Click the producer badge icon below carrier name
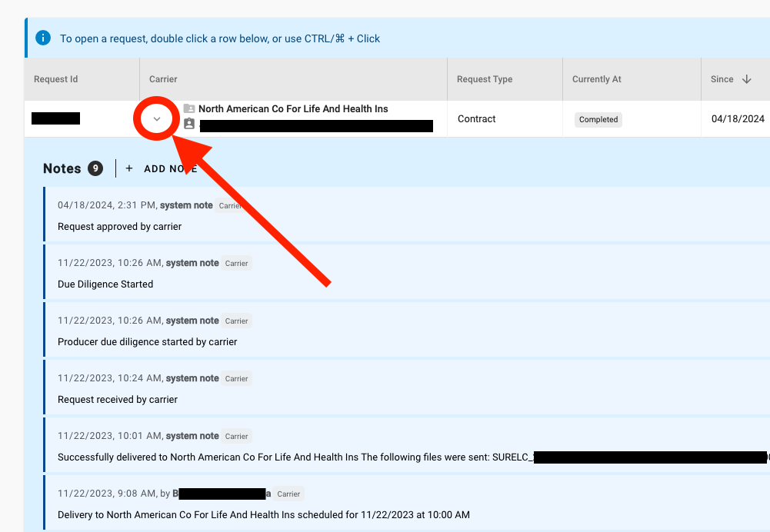Viewport: 770px width, 532px height. (189, 124)
